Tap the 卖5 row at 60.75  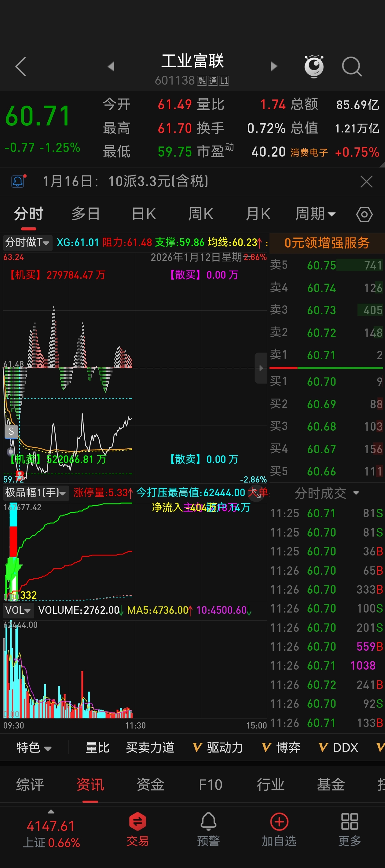click(327, 265)
